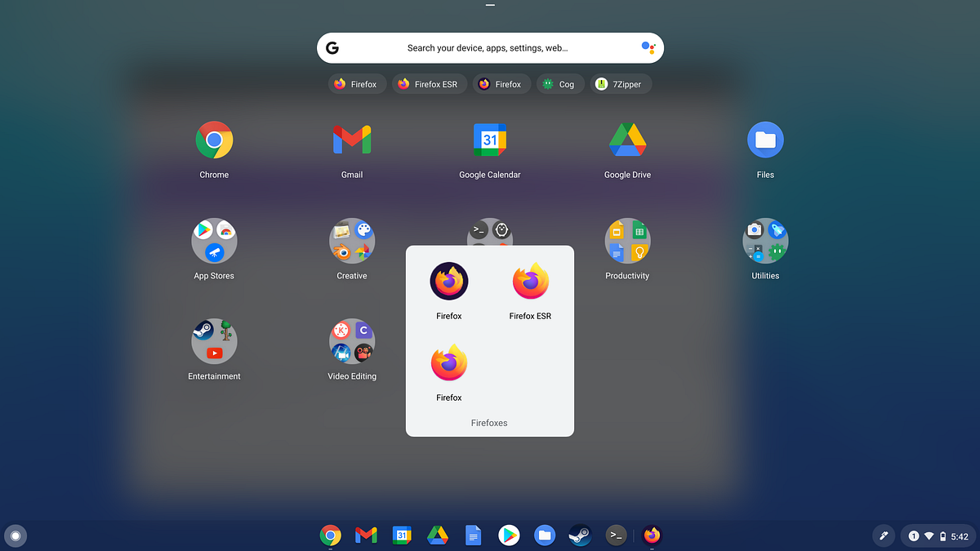Open the Utilities folder
Viewport: 980px width, 551px height.
point(765,241)
